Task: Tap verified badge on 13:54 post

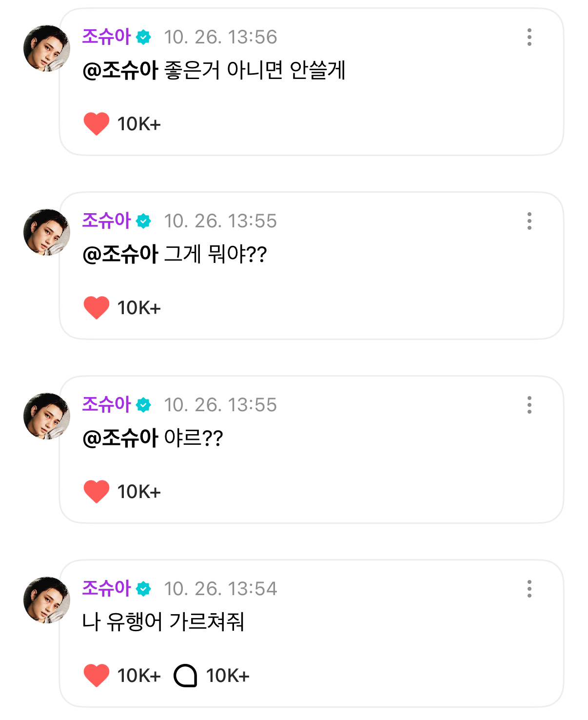Action: point(143,589)
